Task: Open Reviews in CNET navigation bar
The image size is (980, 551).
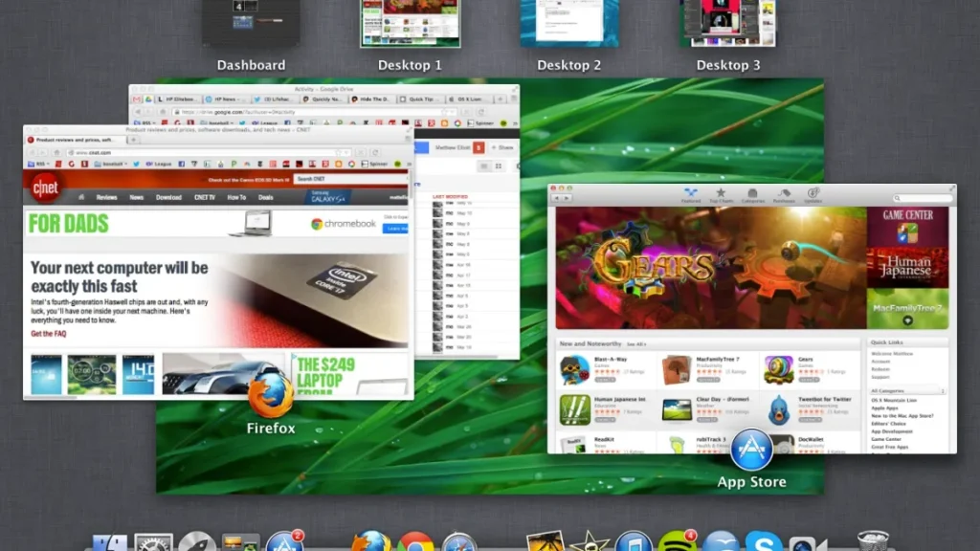Action: click(106, 197)
